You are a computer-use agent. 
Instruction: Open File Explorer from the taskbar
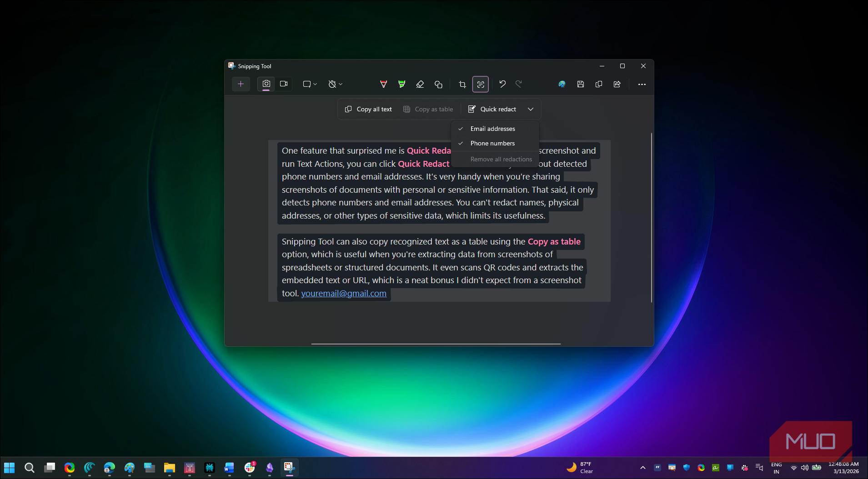pos(169,468)
